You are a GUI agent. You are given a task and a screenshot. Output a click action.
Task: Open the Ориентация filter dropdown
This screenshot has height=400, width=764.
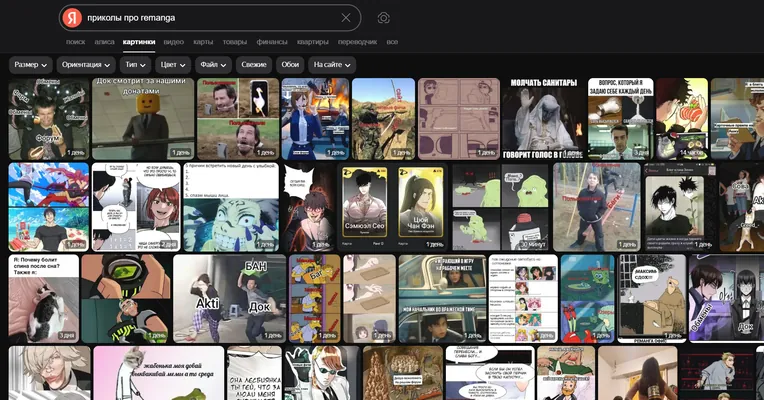coord(86,65)
